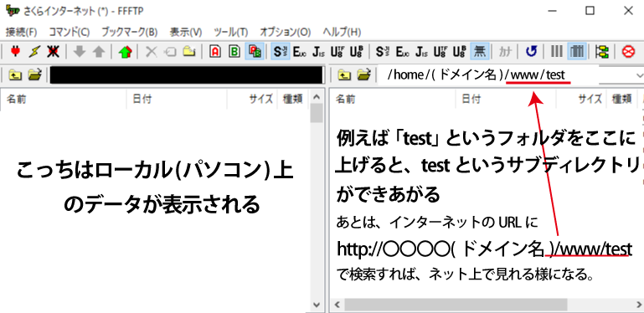Select highlighted Shift-JIS code in first group

(x=281, y=52)
